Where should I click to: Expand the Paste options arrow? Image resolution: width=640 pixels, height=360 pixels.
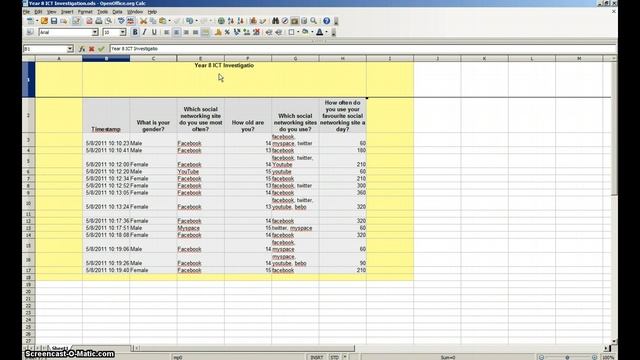pos(169,21)
